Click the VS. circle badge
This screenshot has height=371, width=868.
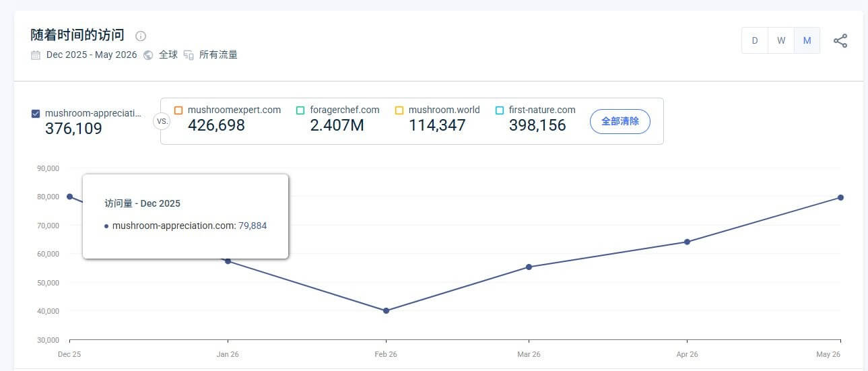pyautogui.click(x=162, y=122)
